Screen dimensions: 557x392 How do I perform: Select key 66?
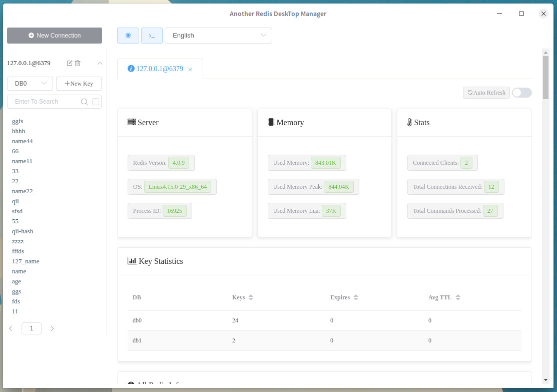pos(16,151)
